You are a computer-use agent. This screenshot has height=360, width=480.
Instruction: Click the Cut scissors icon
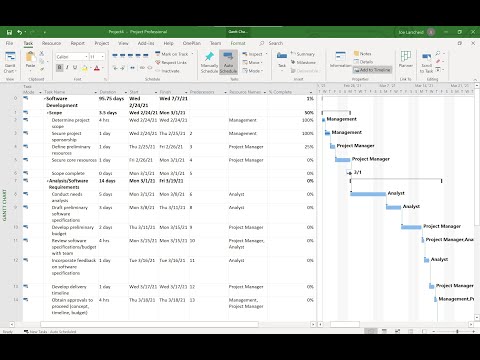click(x=42, y=53)
